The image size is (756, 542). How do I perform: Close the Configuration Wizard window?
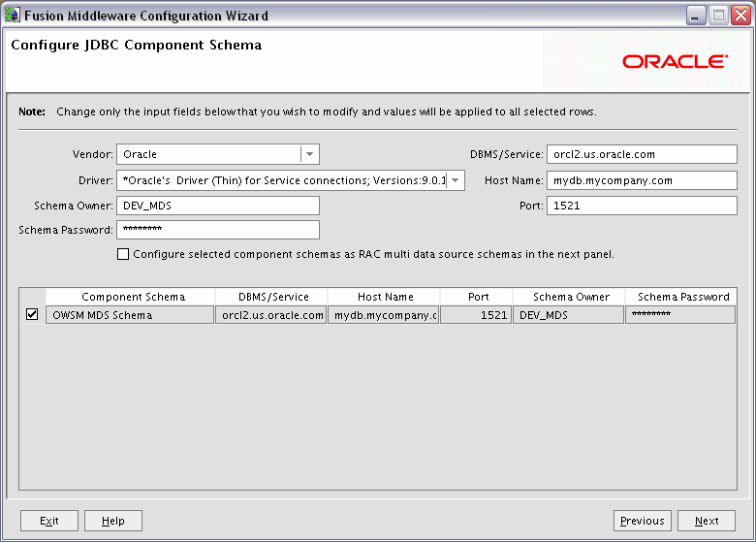click(740, 16)
